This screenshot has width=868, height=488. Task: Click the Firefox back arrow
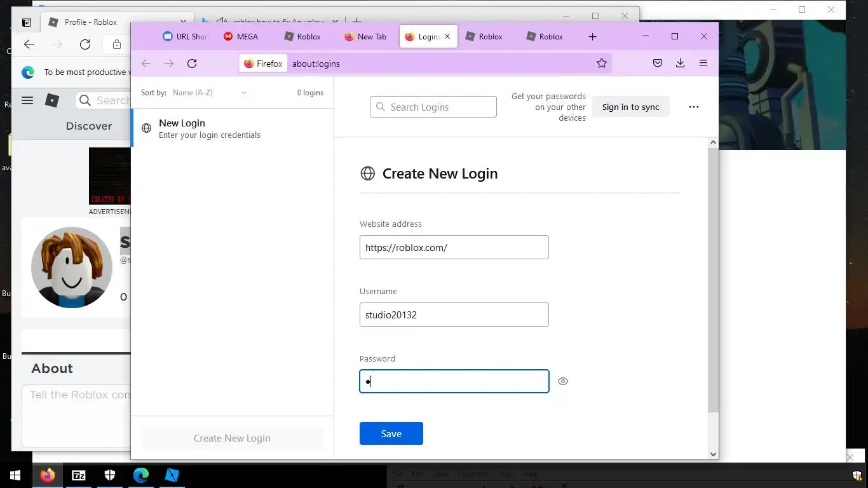146,63
